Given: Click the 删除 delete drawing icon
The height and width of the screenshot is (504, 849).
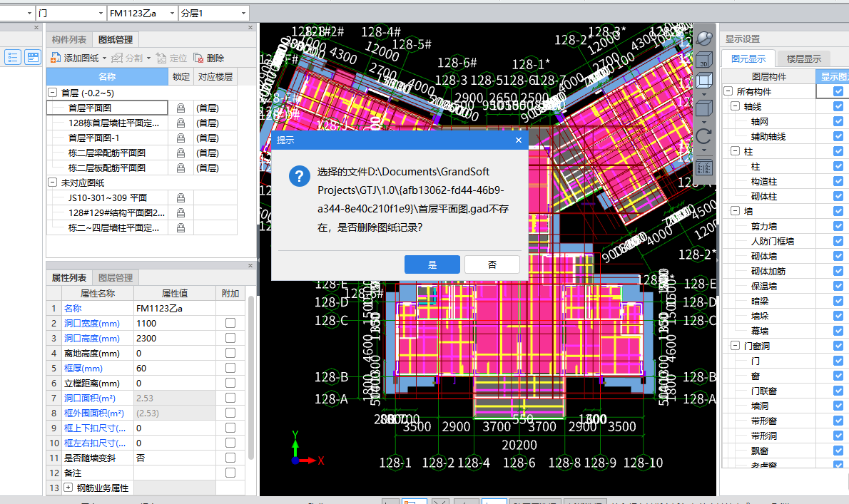Looking at the screenshot, I should click(199, 58).
